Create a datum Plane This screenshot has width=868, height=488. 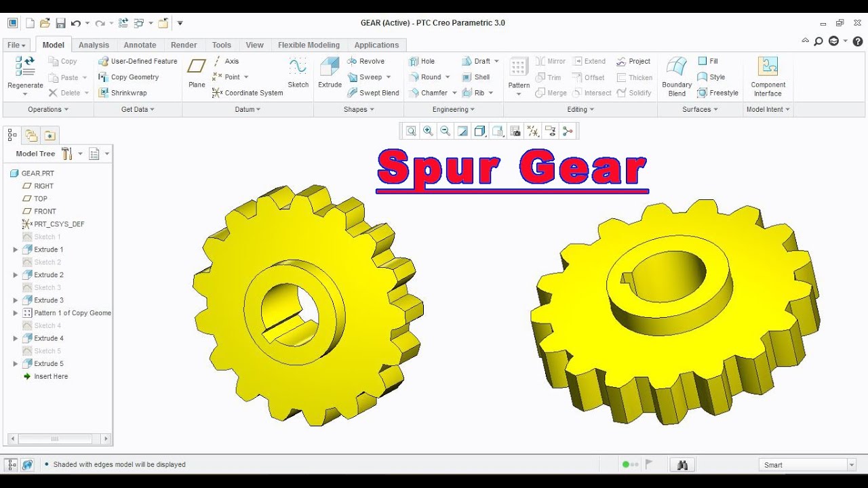197,73
